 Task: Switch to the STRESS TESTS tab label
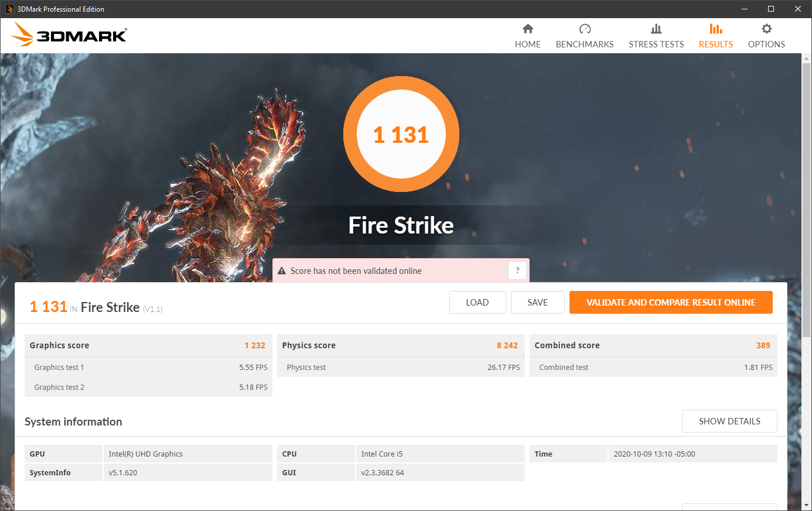[656, 44]
